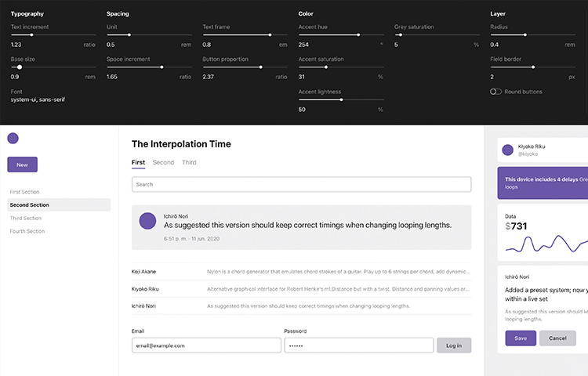Open the Ichirō Nori list row
This screenshot has width=588, height=376.
(302, 306)
